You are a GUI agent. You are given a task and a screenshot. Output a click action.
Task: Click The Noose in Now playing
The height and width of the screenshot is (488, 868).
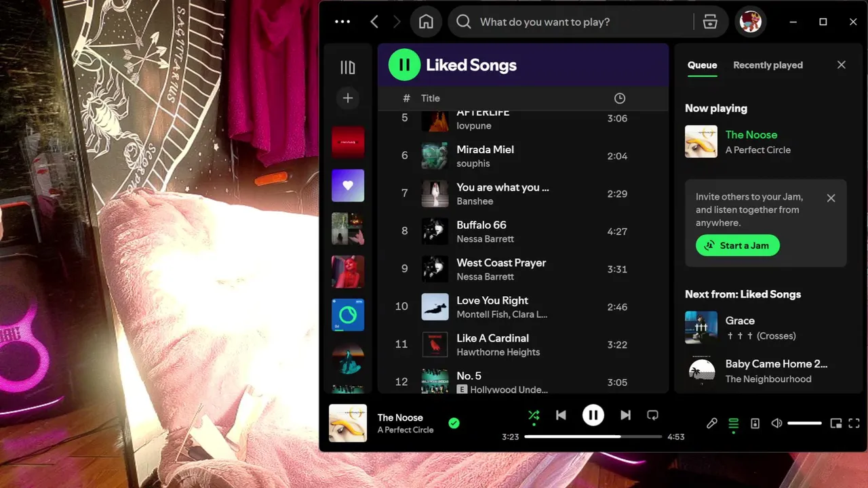coord(751,135)
